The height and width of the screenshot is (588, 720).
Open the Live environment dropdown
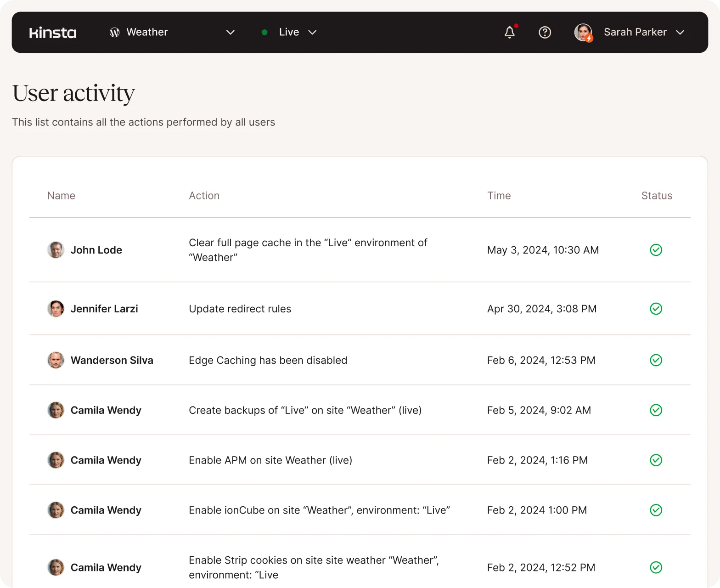[x=312, y=32]
